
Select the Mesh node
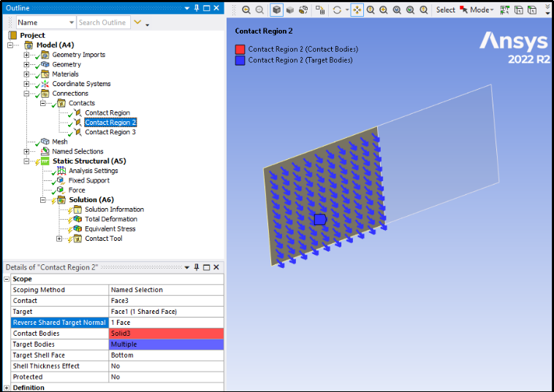(60, 142)
